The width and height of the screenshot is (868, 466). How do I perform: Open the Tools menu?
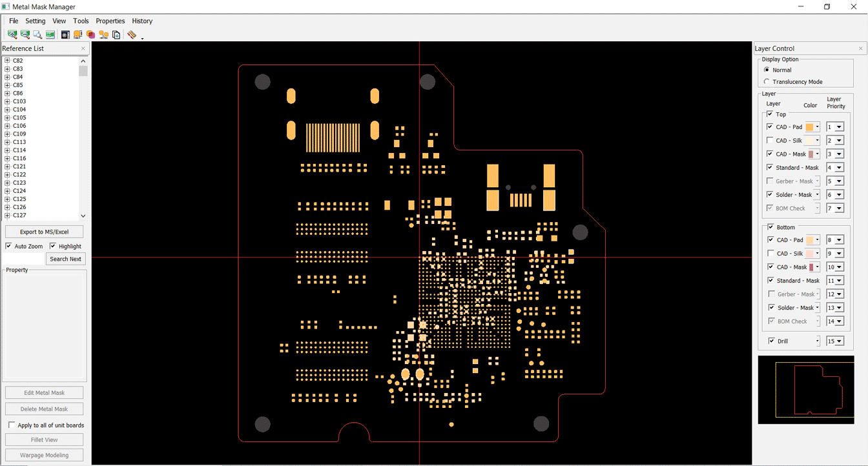click(81, 21)
